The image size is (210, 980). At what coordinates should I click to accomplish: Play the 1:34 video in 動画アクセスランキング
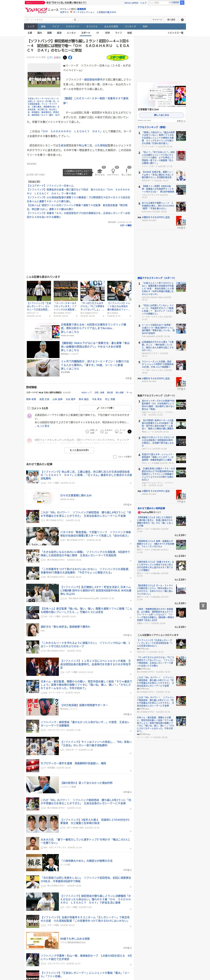pos(181,405)
